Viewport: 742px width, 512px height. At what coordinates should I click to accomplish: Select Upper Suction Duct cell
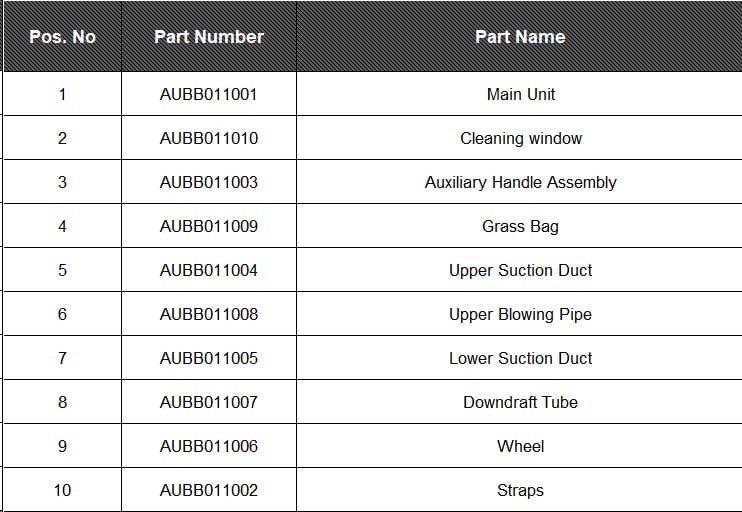point(520,270)
